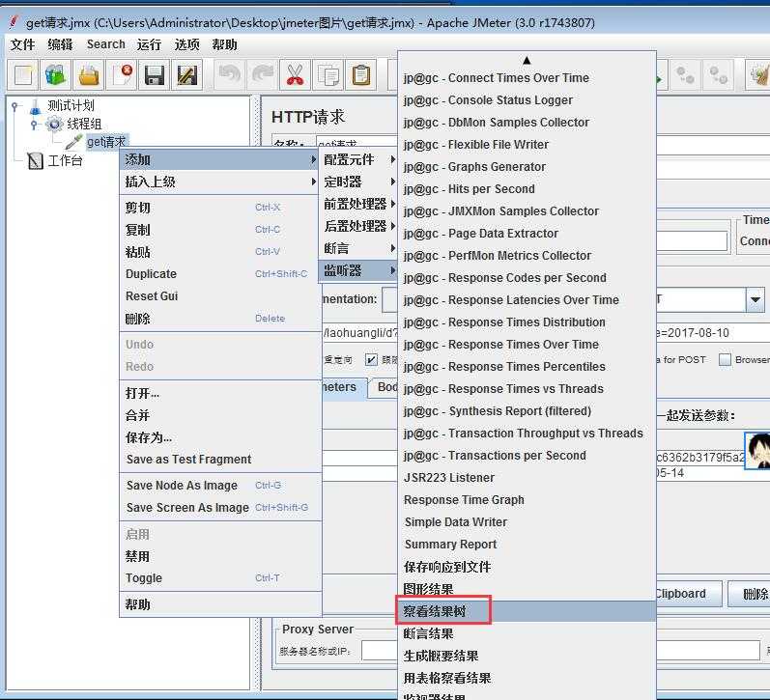Choose Toggle from context menu
This screenshot has width=770, height=700.
point(220,578)
